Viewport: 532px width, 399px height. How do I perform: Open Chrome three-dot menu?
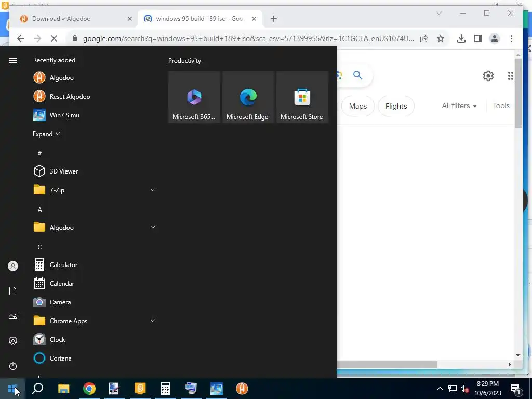511,38
